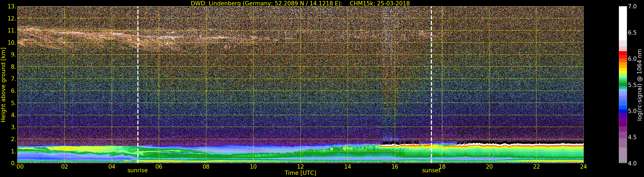
Task: Click the 'Time [UTC]' axis label
Action: (x=300, y=173)
